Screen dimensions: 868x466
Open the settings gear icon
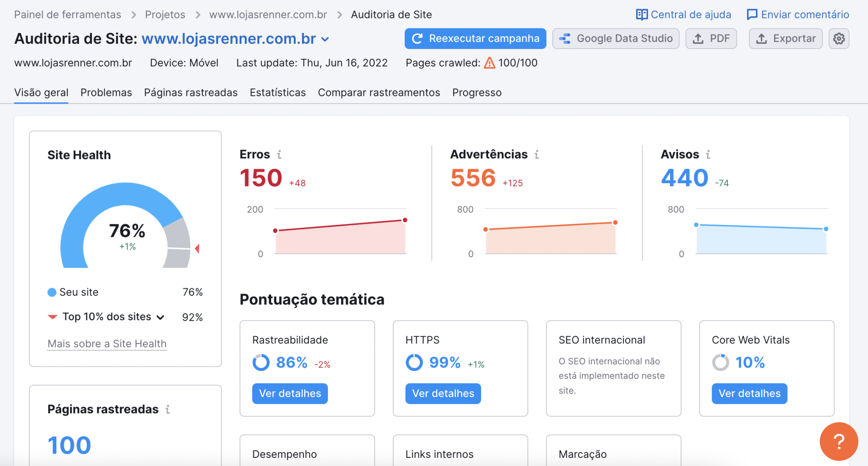(x=838, y=38)
